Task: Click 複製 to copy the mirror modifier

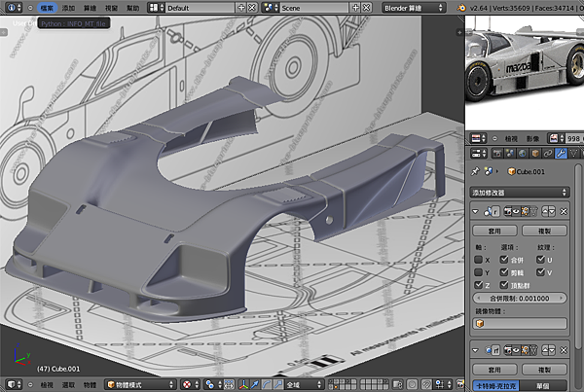Action: (545, 232)
